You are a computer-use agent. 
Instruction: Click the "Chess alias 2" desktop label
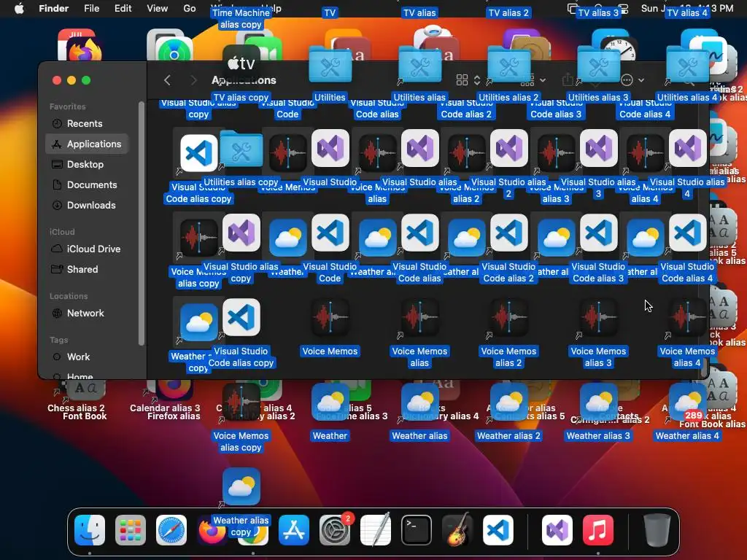76,408
